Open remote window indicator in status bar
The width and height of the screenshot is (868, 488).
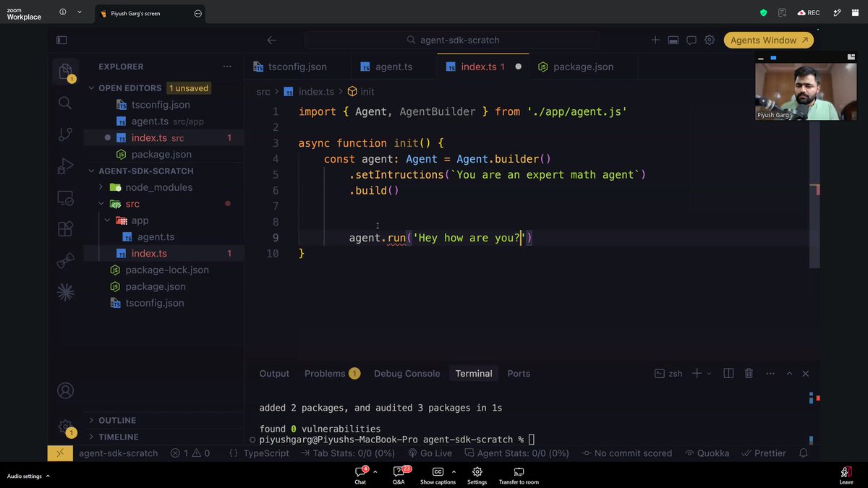coord(60,453)
